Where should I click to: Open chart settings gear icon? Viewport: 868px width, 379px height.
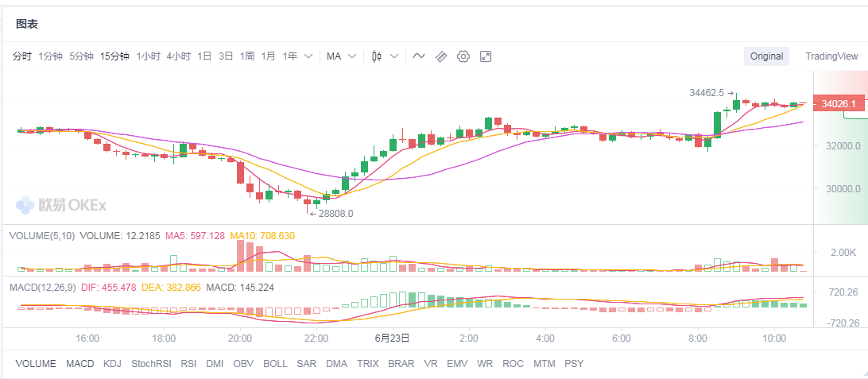pos(463,56)
